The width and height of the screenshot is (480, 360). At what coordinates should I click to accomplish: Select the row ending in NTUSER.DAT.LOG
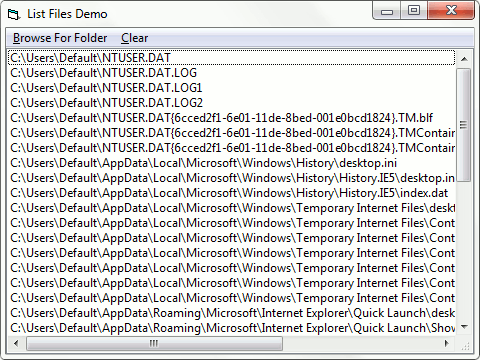(232, 73)
